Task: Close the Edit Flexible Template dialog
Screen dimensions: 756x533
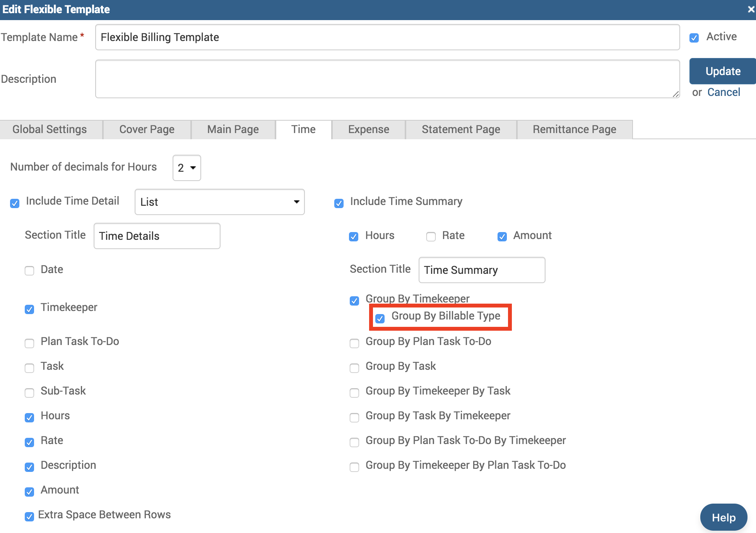Action: (751, 9)
